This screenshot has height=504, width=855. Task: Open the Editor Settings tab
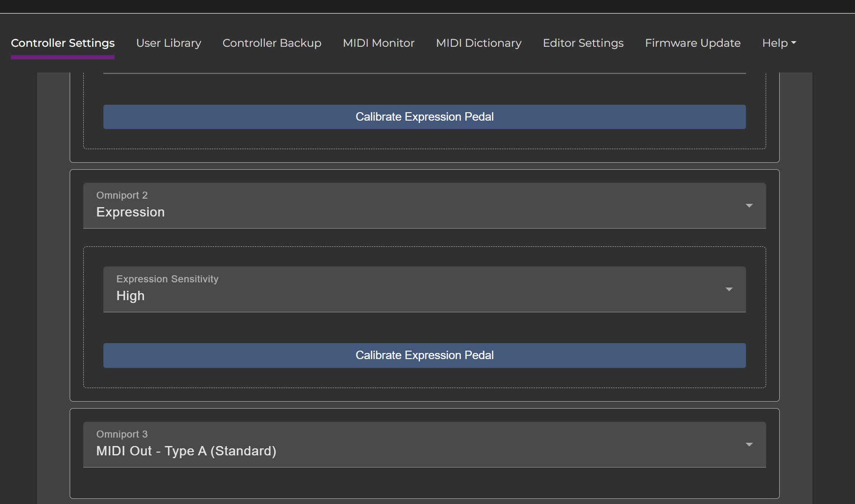(583, 43)
